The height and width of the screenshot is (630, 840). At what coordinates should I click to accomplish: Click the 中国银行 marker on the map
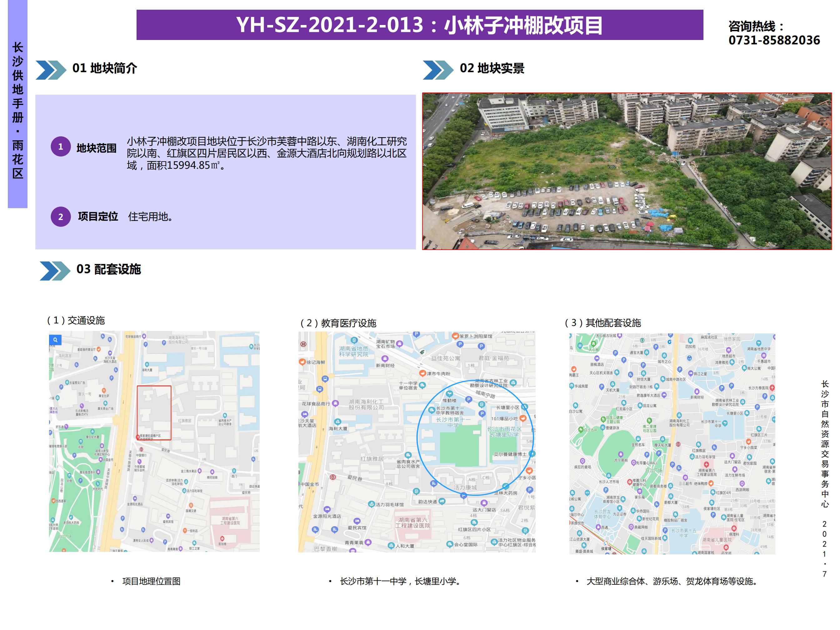[141, 450]
